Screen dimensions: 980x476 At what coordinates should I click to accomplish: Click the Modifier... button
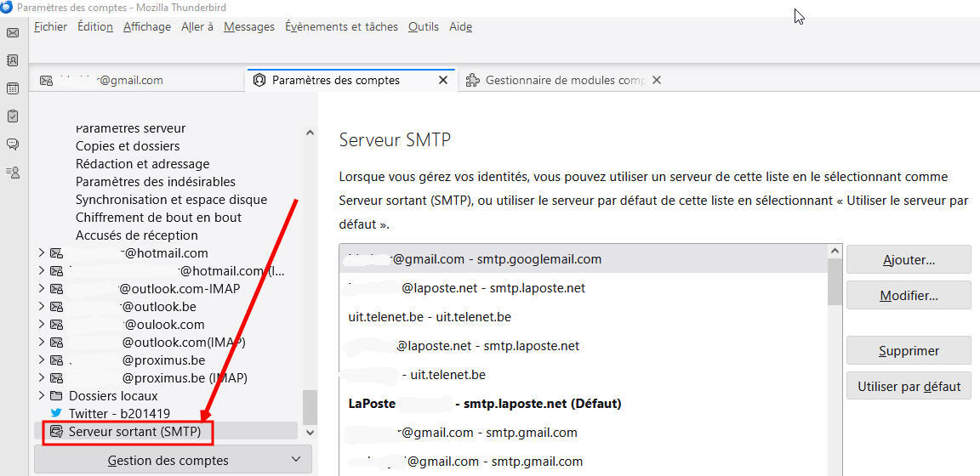click(x=909, y=296)
